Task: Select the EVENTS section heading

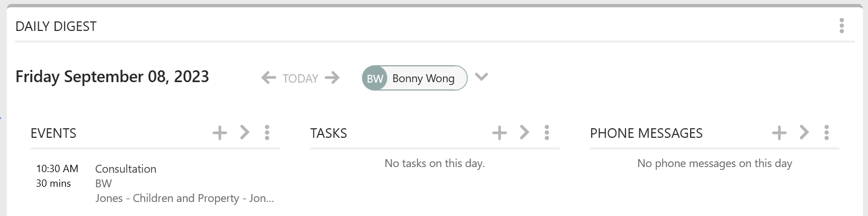Action: 53,133
